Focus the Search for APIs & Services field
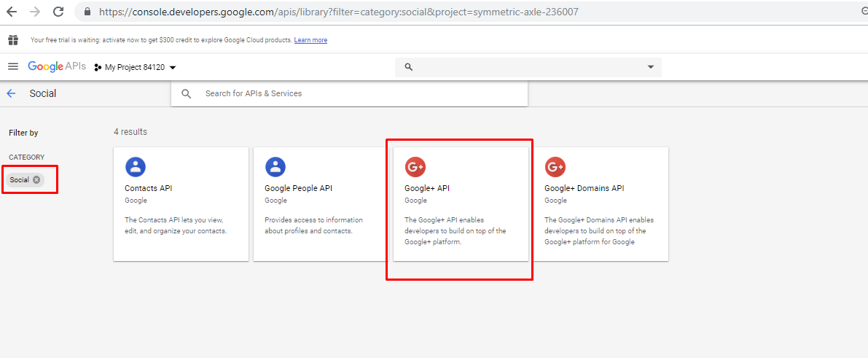 click(349, 93)
